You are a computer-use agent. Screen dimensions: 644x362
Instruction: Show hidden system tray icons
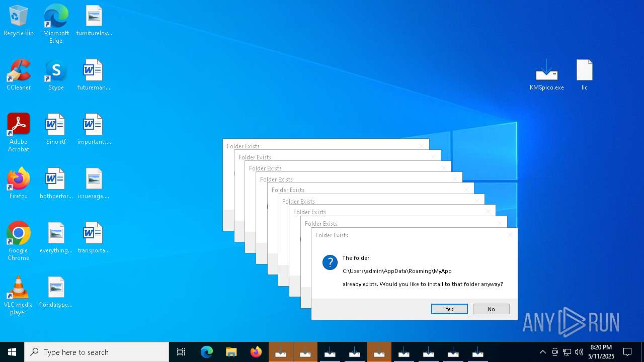tap(542, 352)
